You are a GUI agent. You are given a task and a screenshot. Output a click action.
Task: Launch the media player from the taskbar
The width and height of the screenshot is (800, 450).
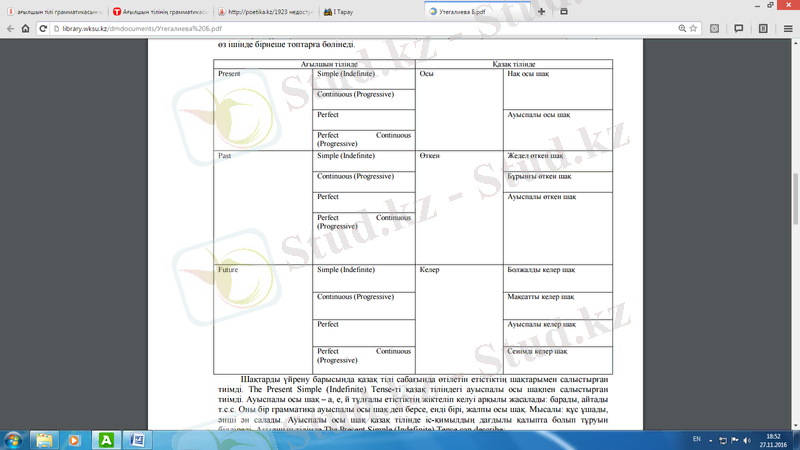click(74, 440)
